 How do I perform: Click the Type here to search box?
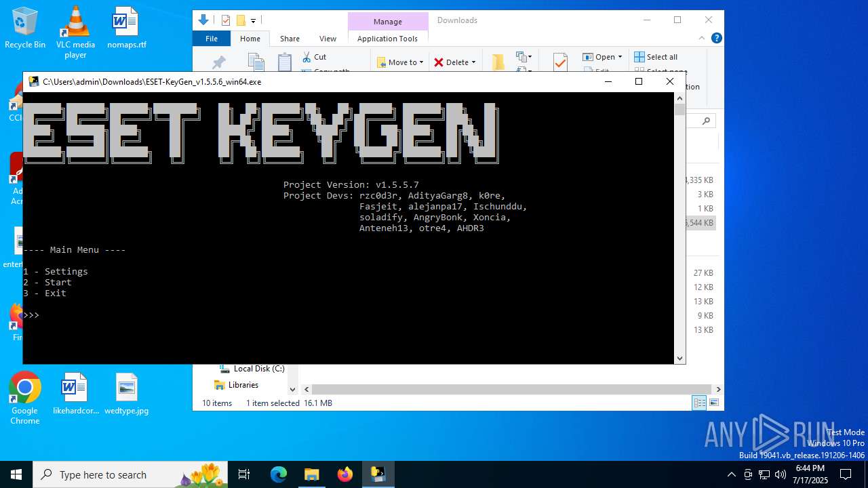(129, 474)
